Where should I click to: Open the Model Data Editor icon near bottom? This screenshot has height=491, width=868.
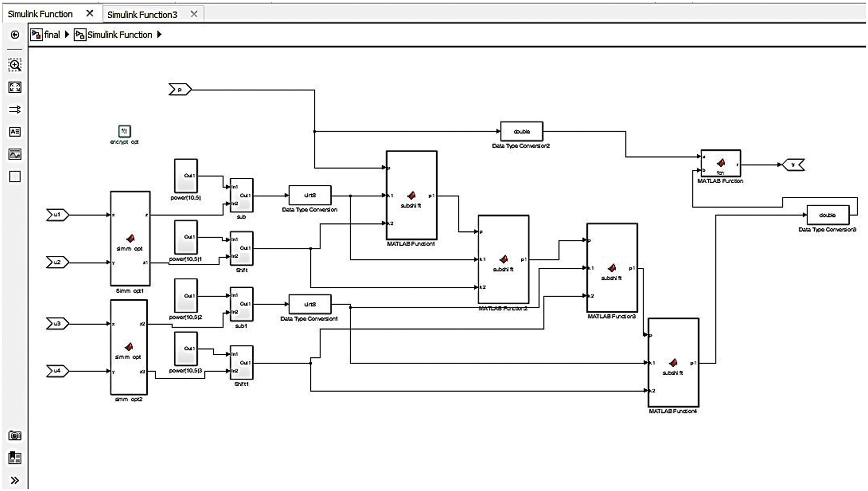tap(15, 458)
